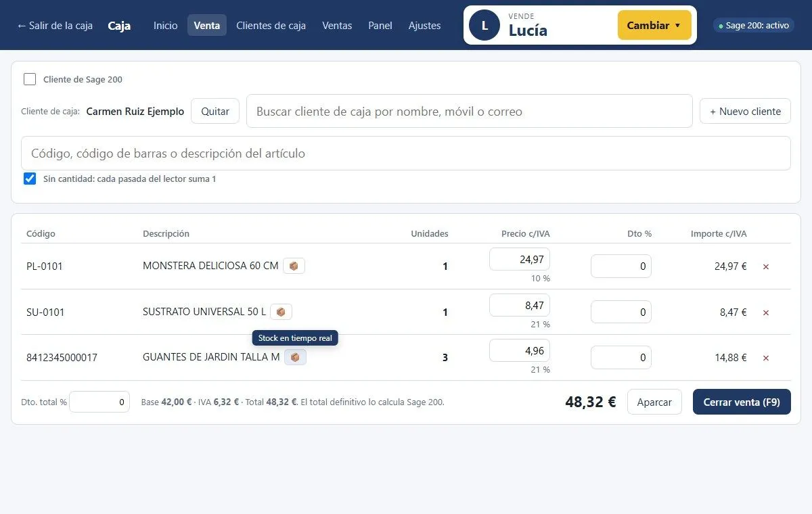Click the Descripción column header
Image resolution: width=812 pixels, height=514 pixels.
(166, 234)
